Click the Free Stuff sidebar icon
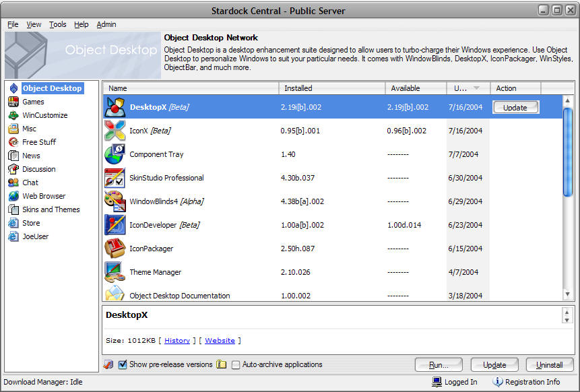The width and height of the screenshot is (580, 392). (x=13, y=142)
